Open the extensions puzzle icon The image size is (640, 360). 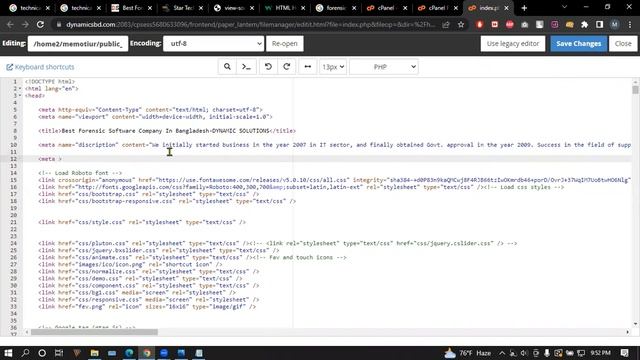[x=584, y=24]
